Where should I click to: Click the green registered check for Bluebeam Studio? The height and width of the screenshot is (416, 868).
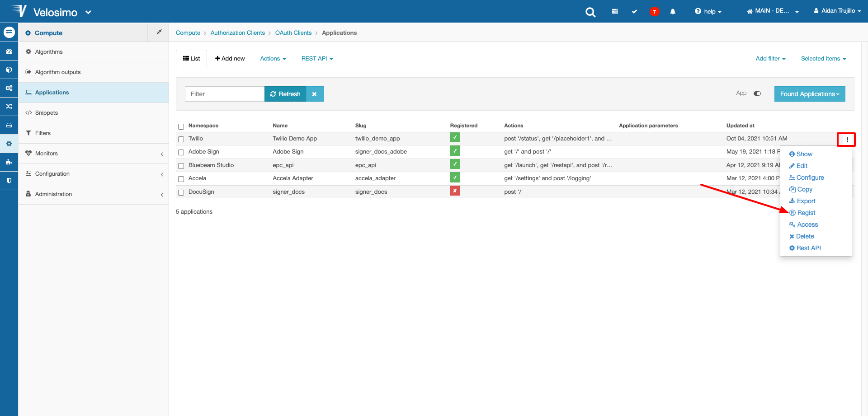(x=455, y=164)
